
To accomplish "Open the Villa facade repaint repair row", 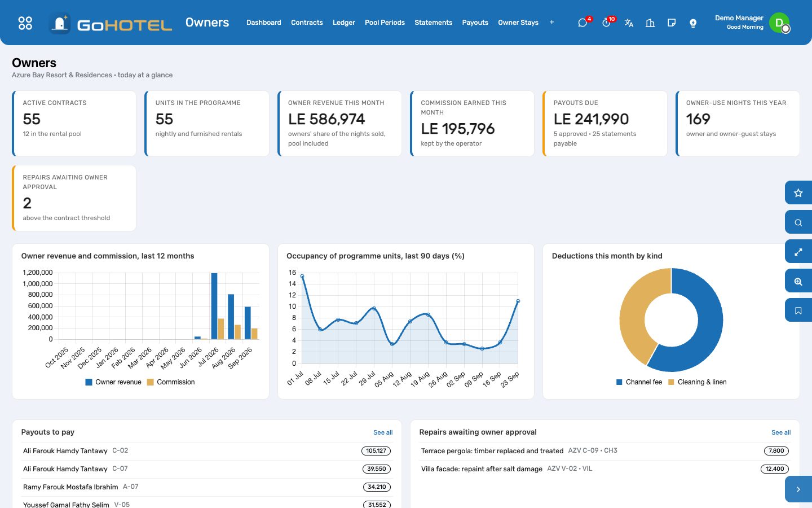I will [x=605, y=469].
